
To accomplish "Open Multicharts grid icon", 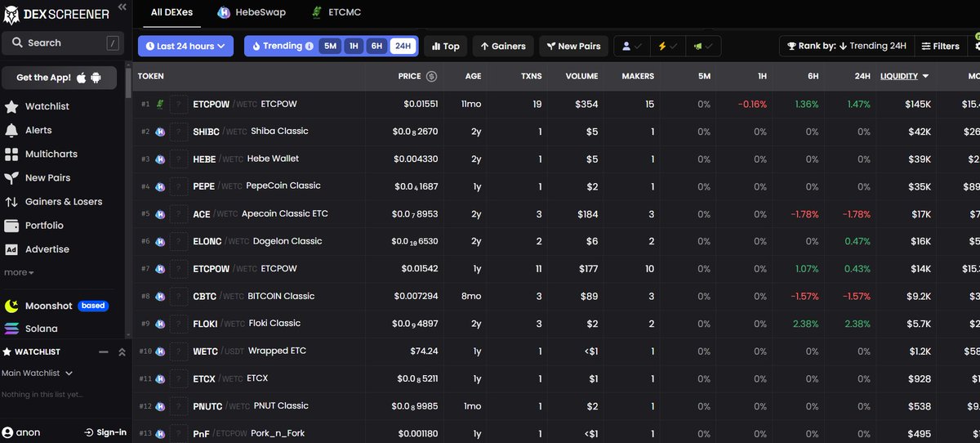I will tap(11, 154).
